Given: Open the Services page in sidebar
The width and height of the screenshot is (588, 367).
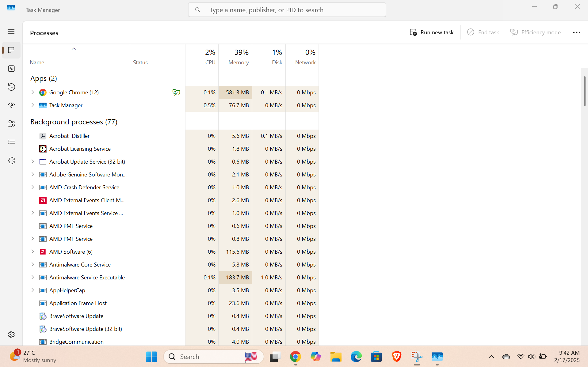Looking at the screenshot, I should (11, 161).
